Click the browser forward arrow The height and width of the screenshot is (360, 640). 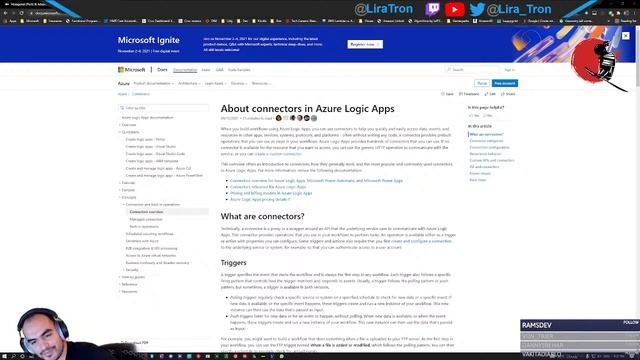(13, 13)
